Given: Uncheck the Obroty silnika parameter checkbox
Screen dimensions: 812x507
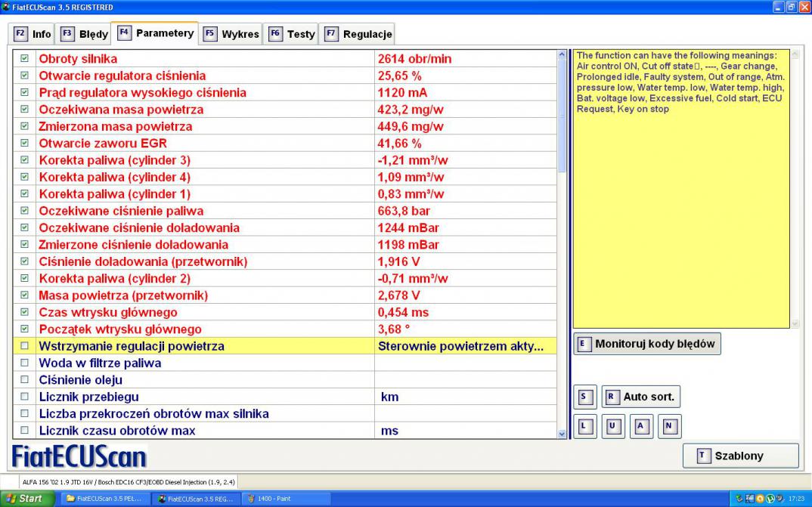Looking at the screenshot, I should coord(25,59).
